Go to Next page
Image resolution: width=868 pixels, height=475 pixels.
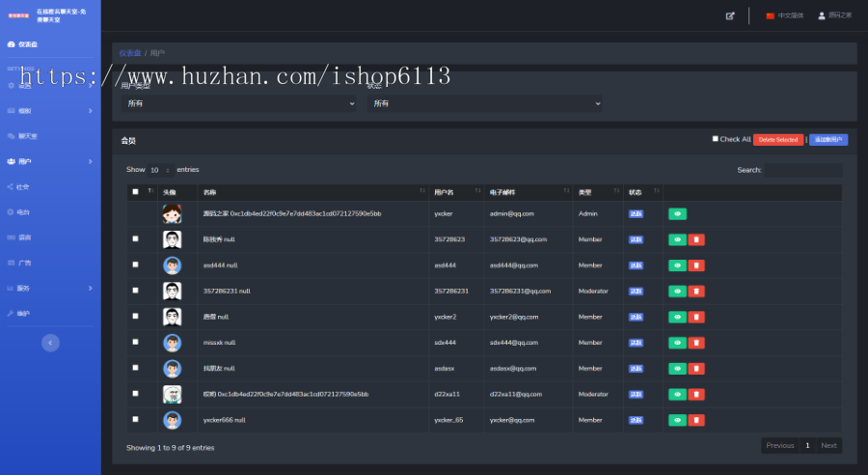(x=828, y=446)
